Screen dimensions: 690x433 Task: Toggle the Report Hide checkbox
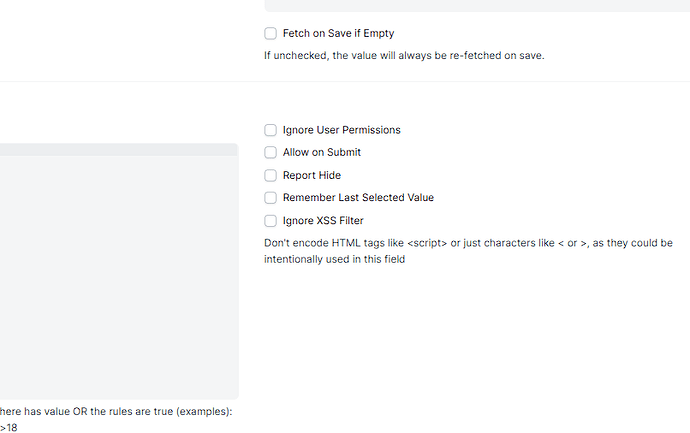click(x=270, y=175)
